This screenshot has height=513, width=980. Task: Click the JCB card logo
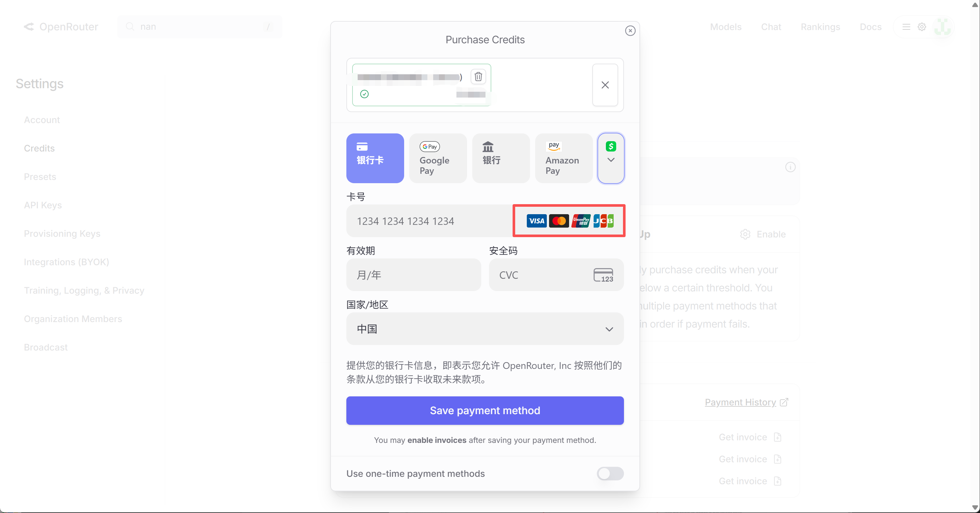coord(603,221)
